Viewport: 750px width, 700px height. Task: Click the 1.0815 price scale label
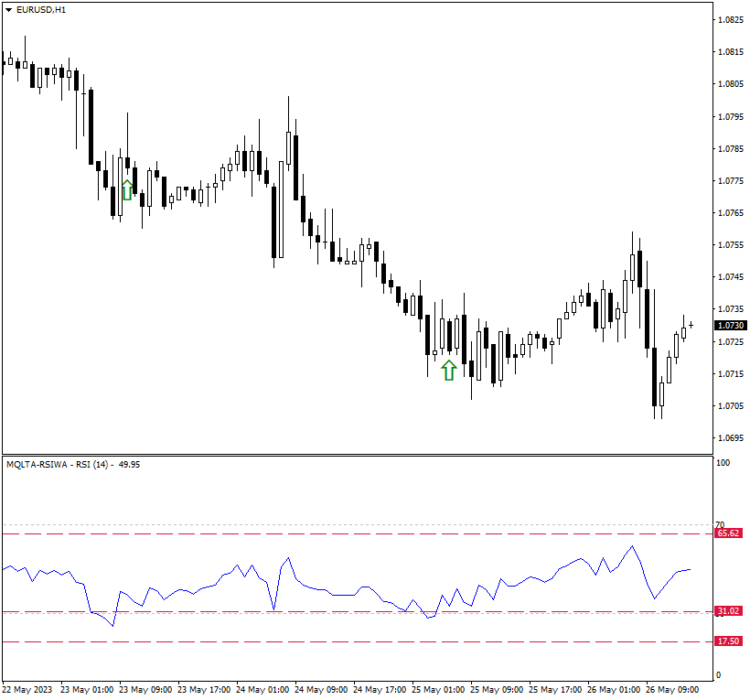[731, 51]
